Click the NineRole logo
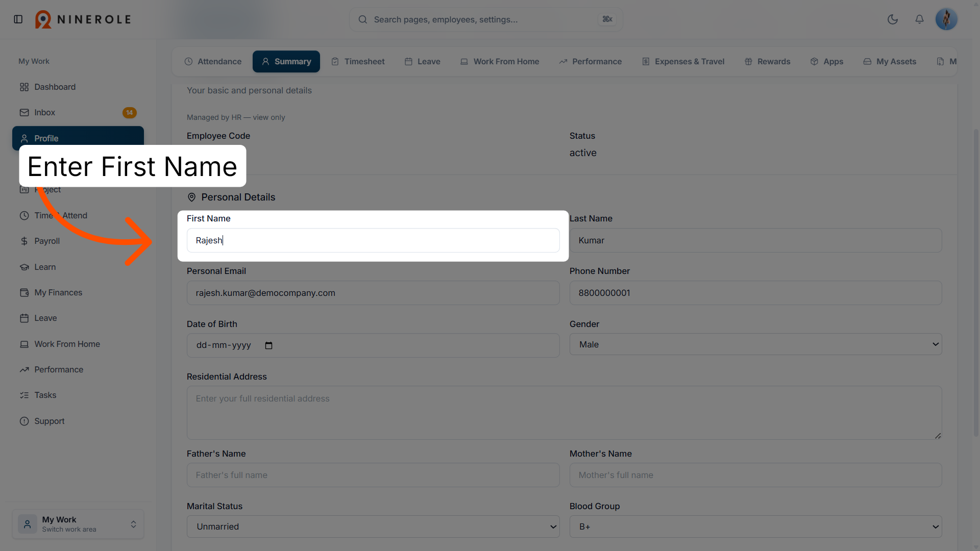The width and height of the screenshot is (980, 551). coord(83,19)
